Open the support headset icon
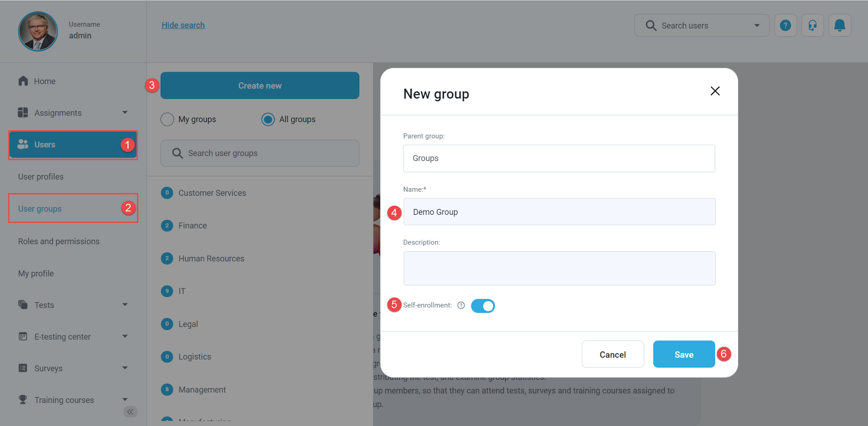The height and width of the screenshot is (426, 868). (x=812, y=25)
